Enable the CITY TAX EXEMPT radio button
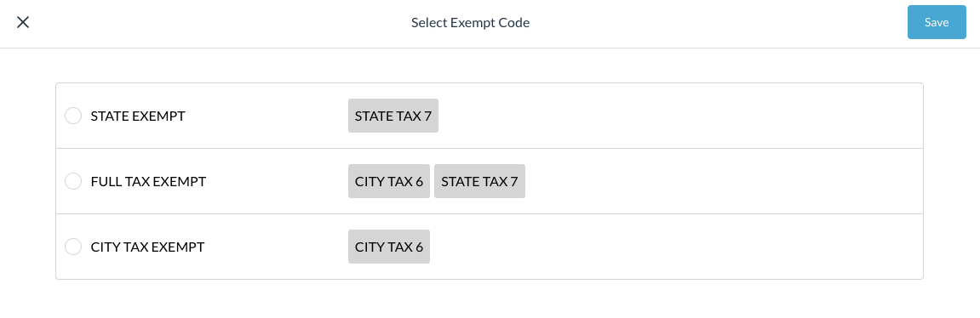Viewport: 980px width, 318px height. coord(73,247)
